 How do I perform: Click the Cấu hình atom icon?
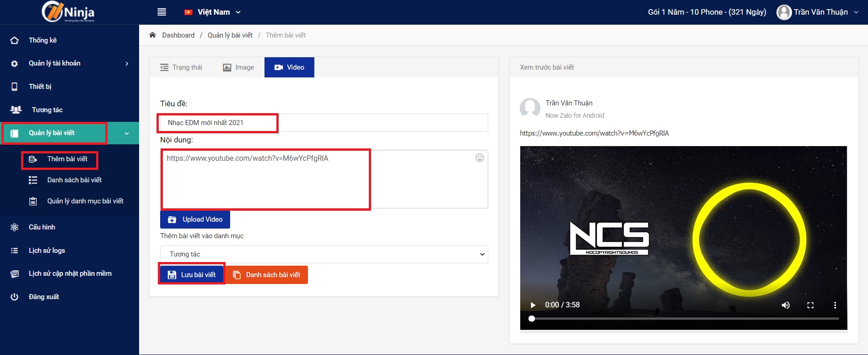tap(15, 227)
